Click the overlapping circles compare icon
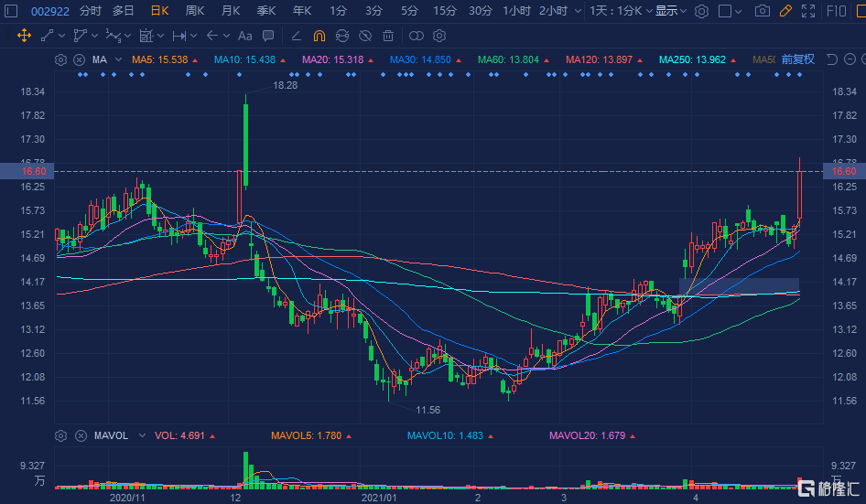 (417, 36)
